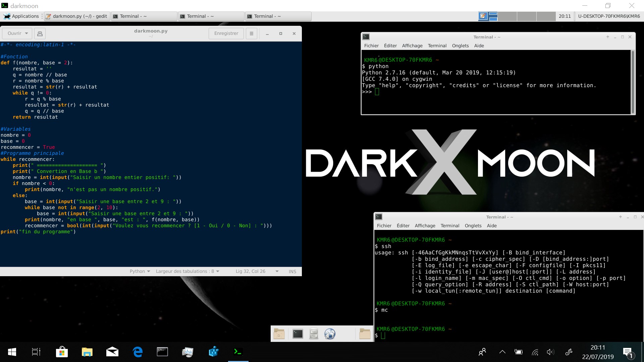Expand the Ouvrir recent files dropdown
The width and height of the screenshot is (644, 362).
26,34
